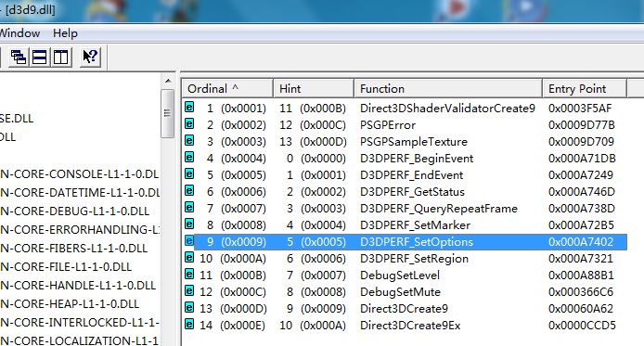Image resolution: width=644 pixels, height=346 pixels.
Task: Click entry point value 0x0009D77B
Action: coord(582,125)
